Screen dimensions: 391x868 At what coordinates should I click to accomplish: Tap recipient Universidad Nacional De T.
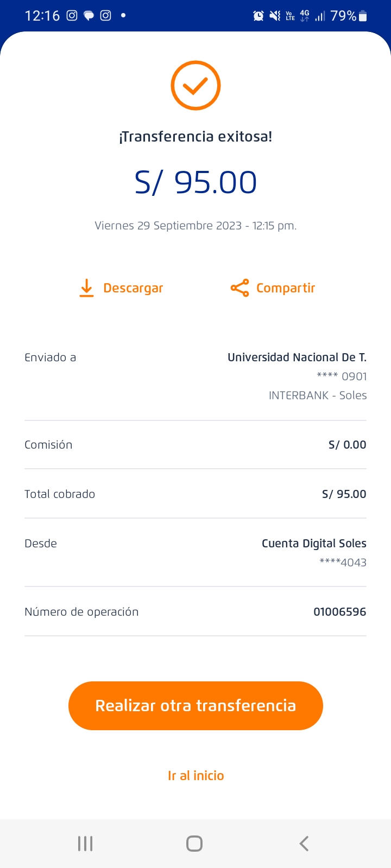coord(297,358)
